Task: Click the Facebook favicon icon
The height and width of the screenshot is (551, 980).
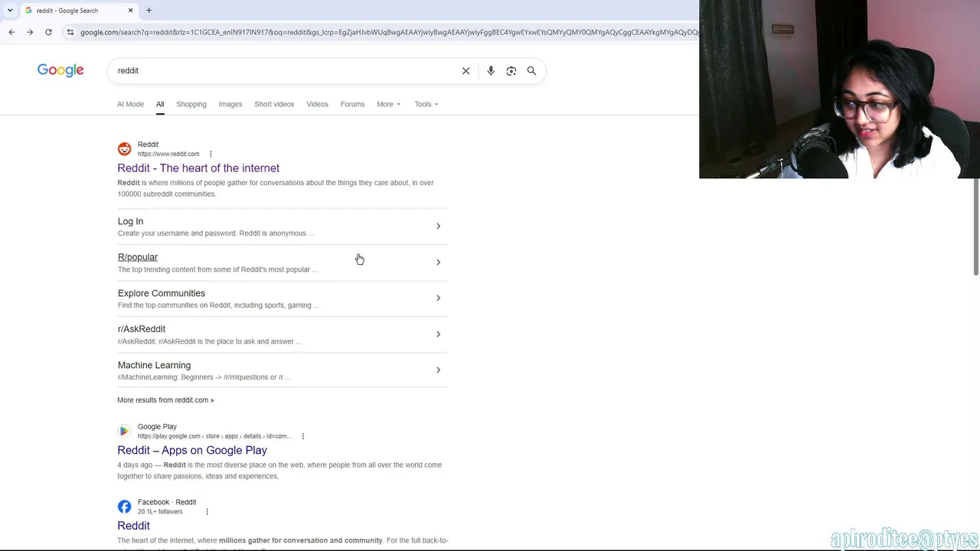Action: coord(124,507)
